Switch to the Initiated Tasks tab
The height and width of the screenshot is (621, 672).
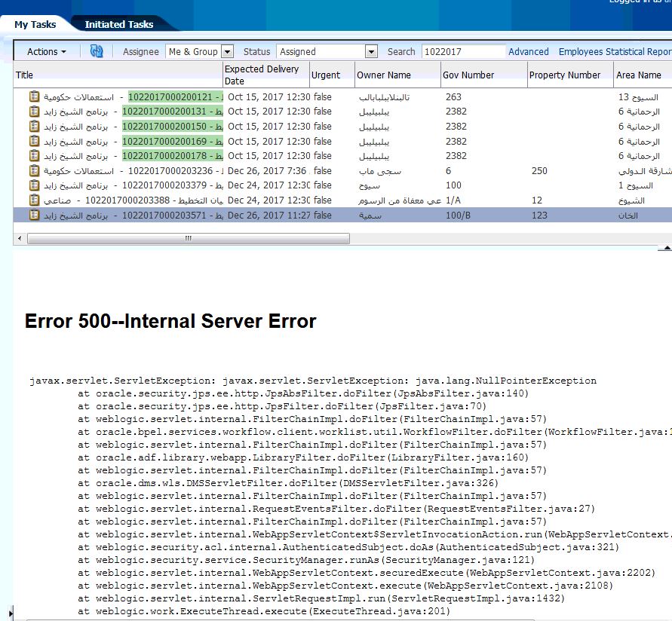119,24
